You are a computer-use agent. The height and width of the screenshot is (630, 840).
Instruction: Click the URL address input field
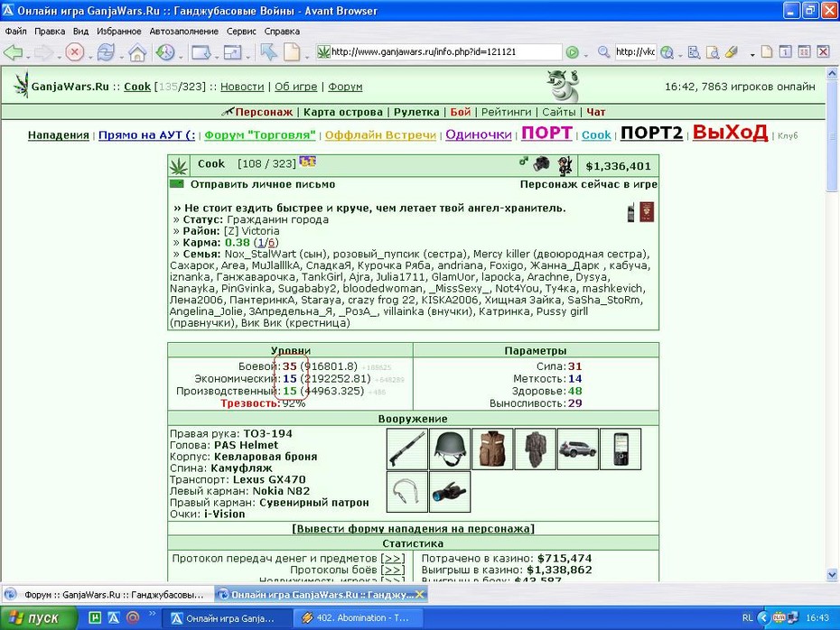click(x=445, y=52)
